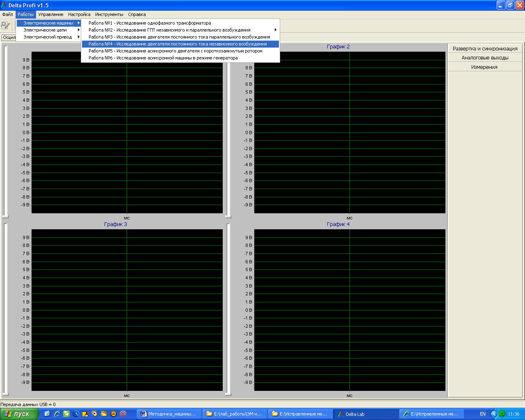Choose Работа №1 однофазного трансформатора
The height and width of the screenshot is (420, 525).
pos(180,23)
